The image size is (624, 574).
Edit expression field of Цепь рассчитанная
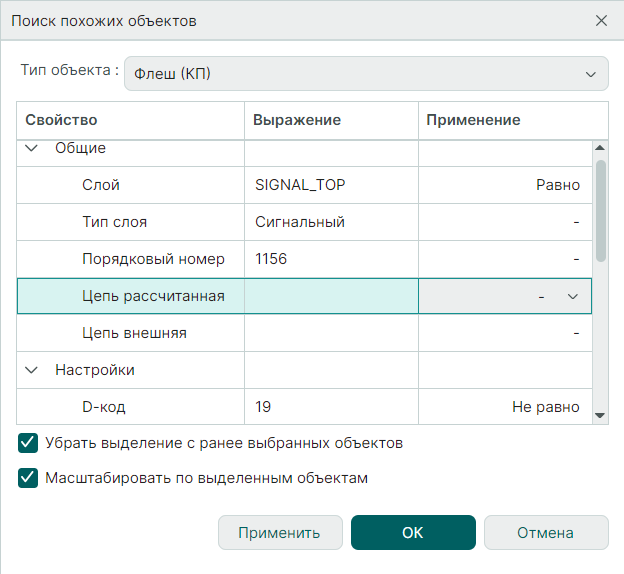pos(331,296)
